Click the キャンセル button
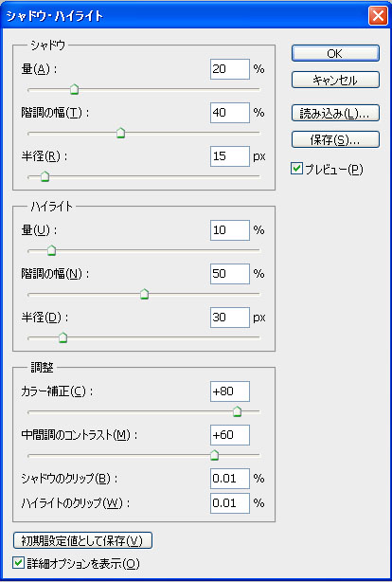 coord(335,80)
